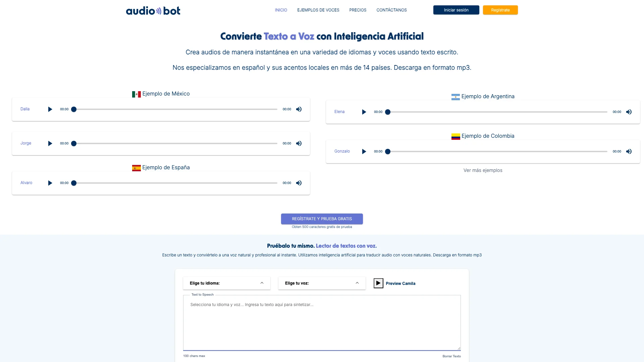
Task: Toggle volume on Elena audio player
Action: [x=629, y=112]
